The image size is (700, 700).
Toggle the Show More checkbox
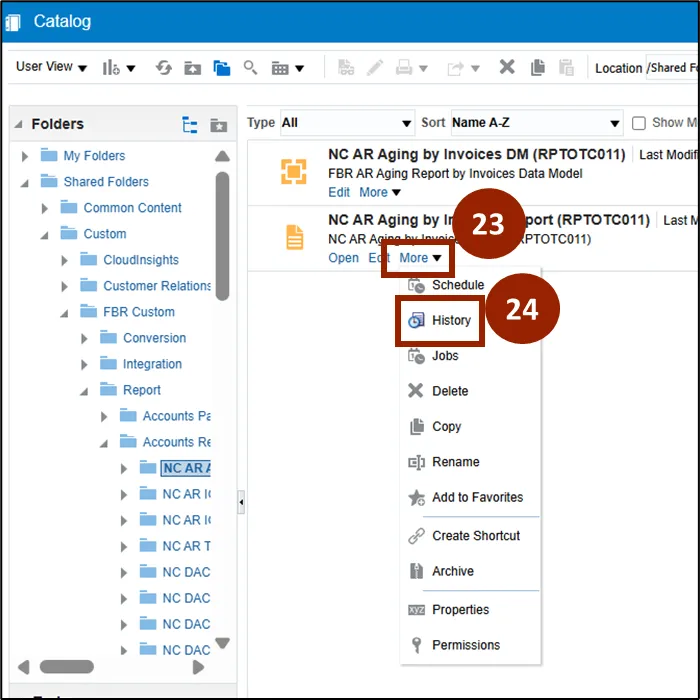coord(639,123)
